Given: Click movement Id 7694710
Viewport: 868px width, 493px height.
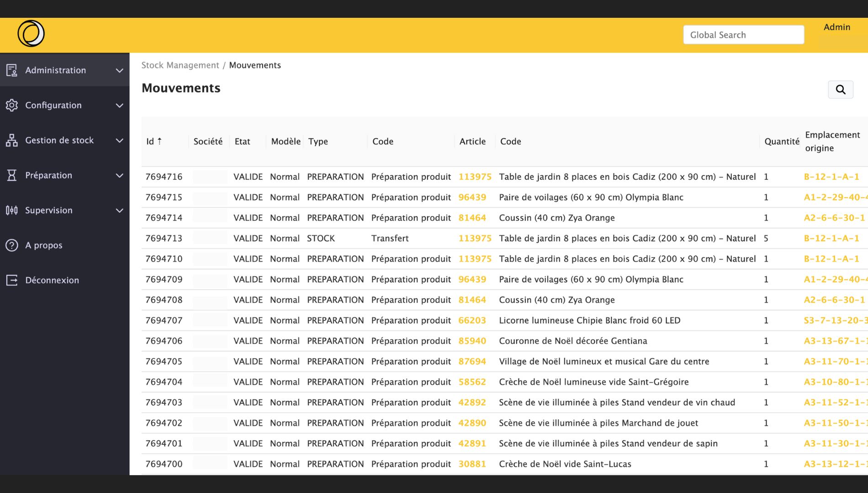Looking at the screenshot, I should [x=164, y=259].
